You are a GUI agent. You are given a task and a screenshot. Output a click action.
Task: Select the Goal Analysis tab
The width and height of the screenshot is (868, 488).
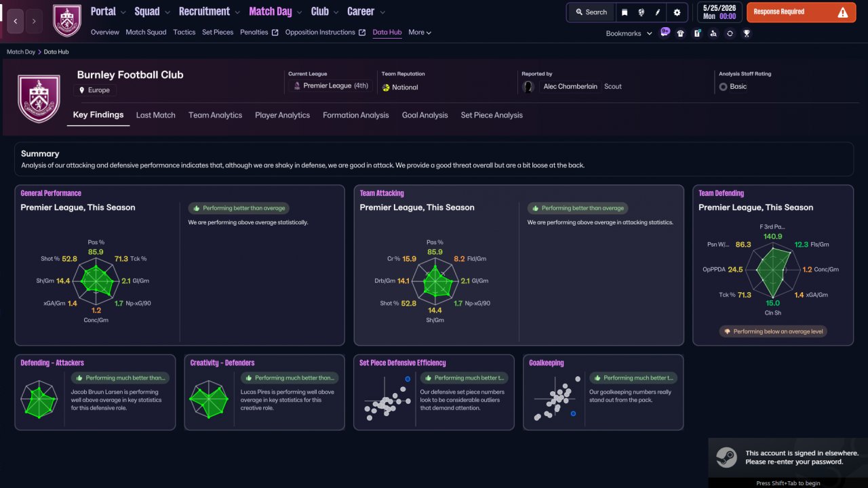[x=425, y=115]
